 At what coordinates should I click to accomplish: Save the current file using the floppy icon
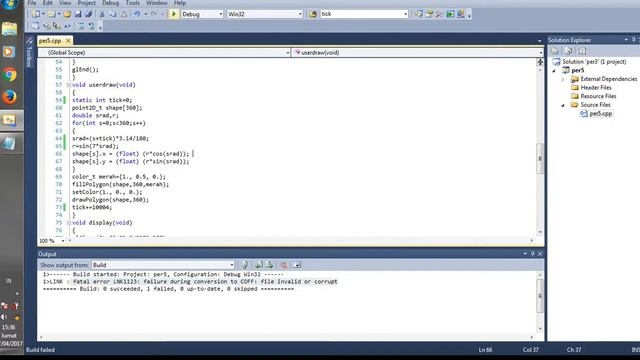coord(78,14)
